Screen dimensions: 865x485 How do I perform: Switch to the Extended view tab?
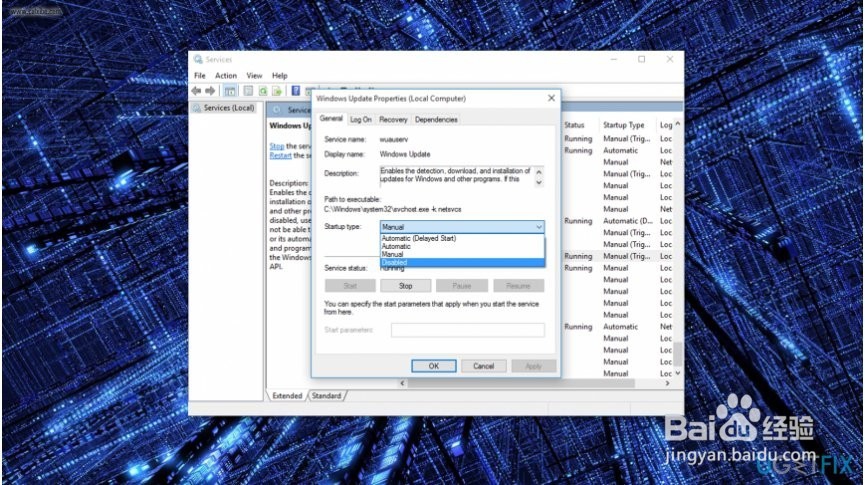point(287,396)
